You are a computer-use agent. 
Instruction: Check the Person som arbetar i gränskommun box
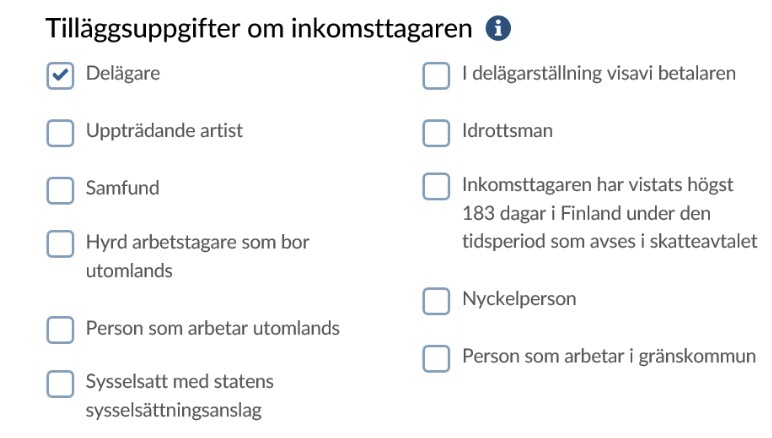point(436,358)
